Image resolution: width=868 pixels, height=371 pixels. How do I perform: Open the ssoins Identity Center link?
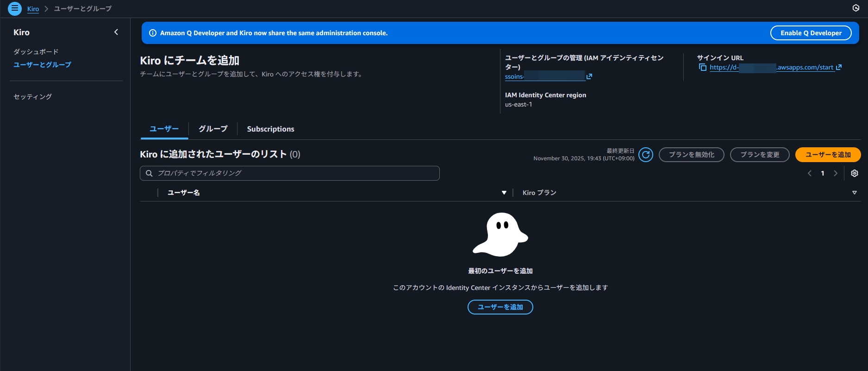pos(545,76)
